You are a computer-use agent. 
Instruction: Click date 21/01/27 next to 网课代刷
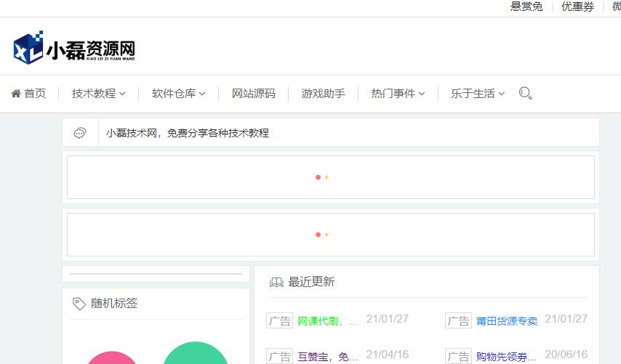(388, 319)
